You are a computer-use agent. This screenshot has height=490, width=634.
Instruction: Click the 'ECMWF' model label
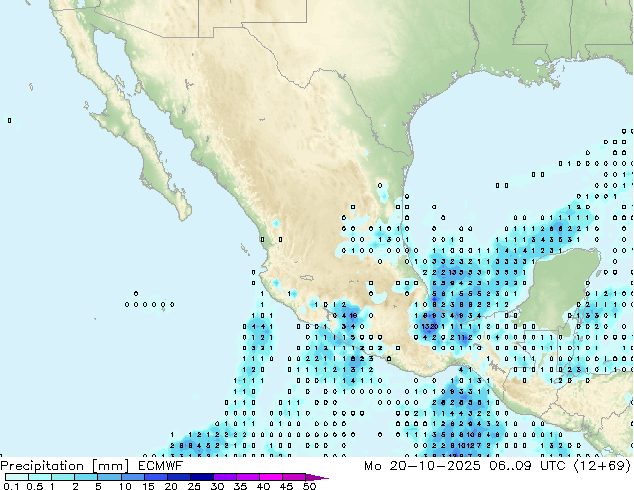tap(161, 466)
